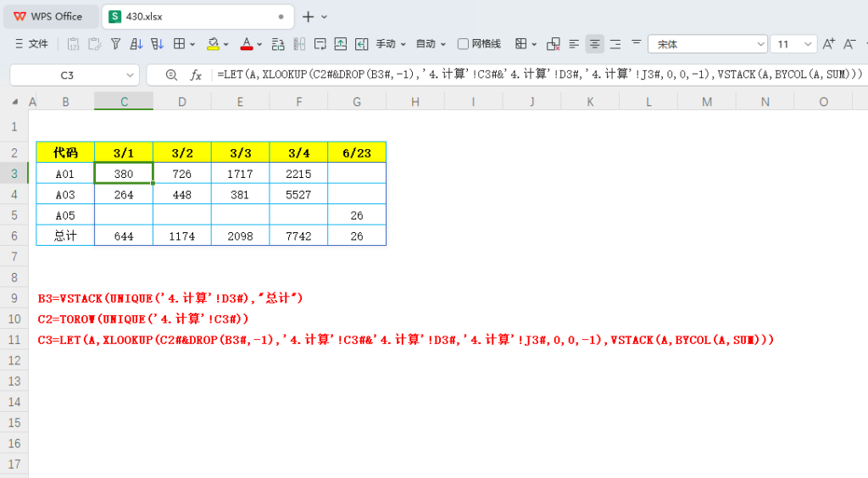
Task: Sort descending with the second sort icon
Action: 157,44
